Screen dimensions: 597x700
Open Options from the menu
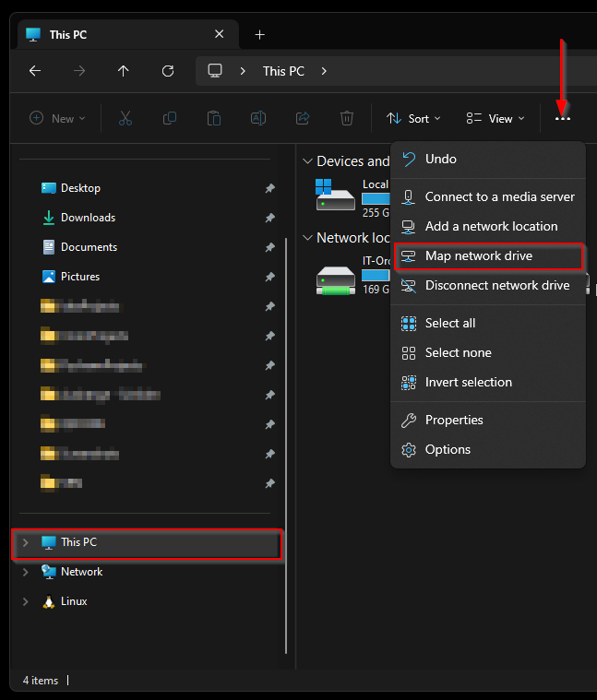click(x=487, y=449)
